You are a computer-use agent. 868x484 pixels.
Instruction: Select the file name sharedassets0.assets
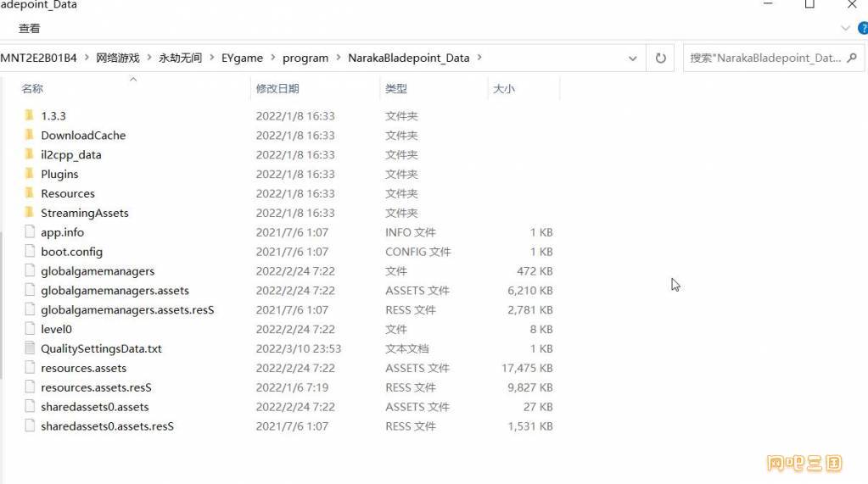click(95, 407)
